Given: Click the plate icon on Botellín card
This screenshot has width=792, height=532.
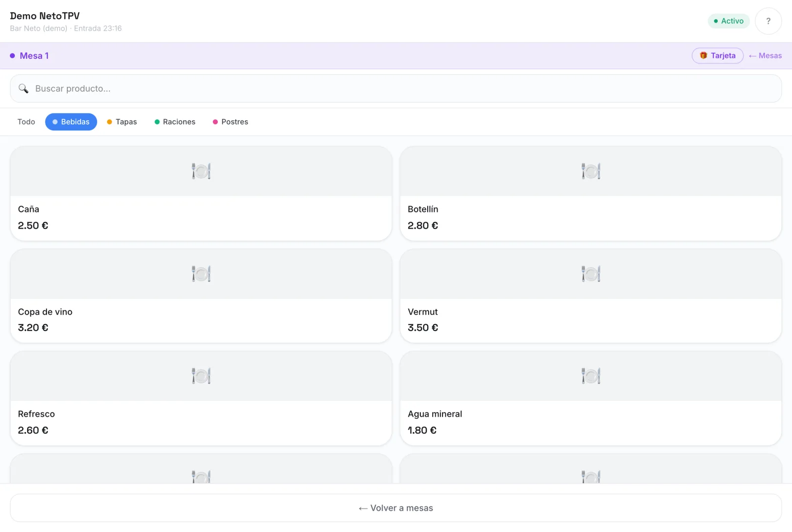Looking at the screenshot, I should tap(591, 171).
